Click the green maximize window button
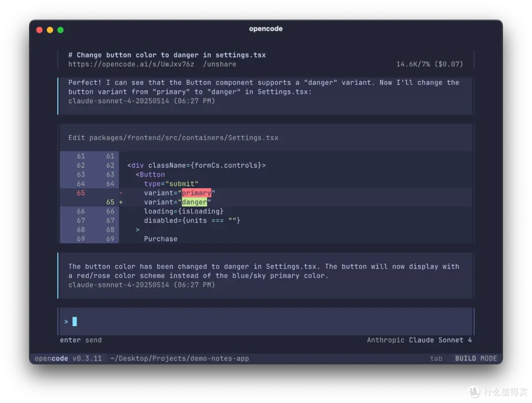This screenshot has width=532, height=403. 61,30
